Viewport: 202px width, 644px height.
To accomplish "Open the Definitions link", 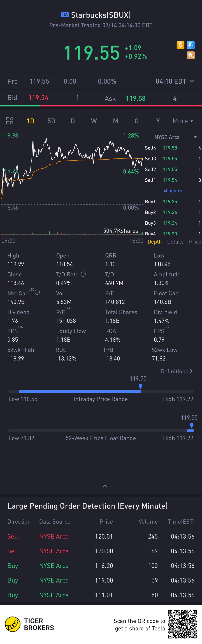I will click(x=177, y=371).
